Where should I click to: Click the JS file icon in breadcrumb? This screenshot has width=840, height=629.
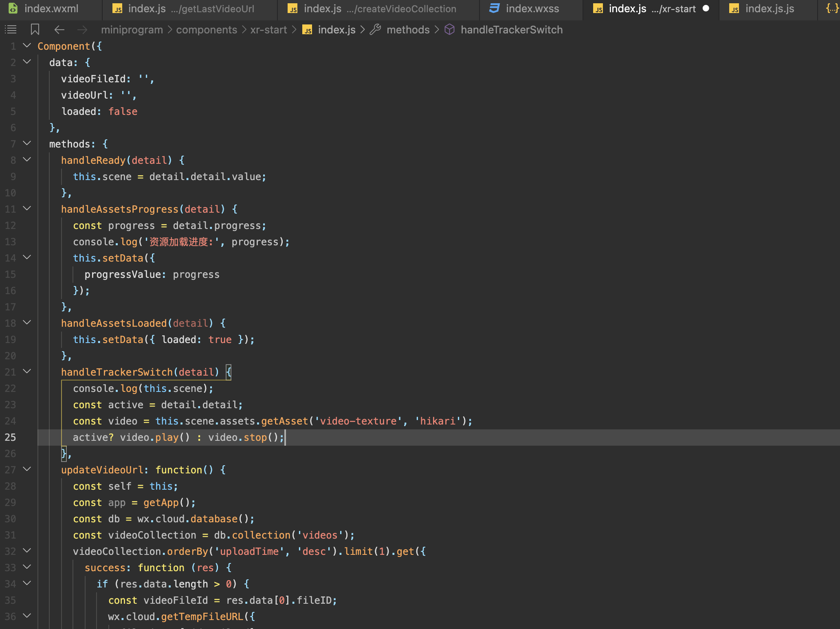click(308, 30)
